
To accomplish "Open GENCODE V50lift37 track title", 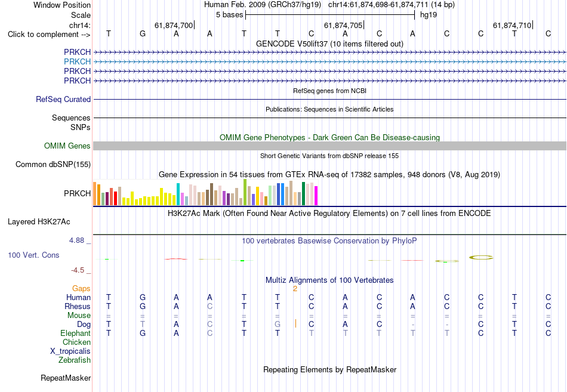I will [329, 44].
